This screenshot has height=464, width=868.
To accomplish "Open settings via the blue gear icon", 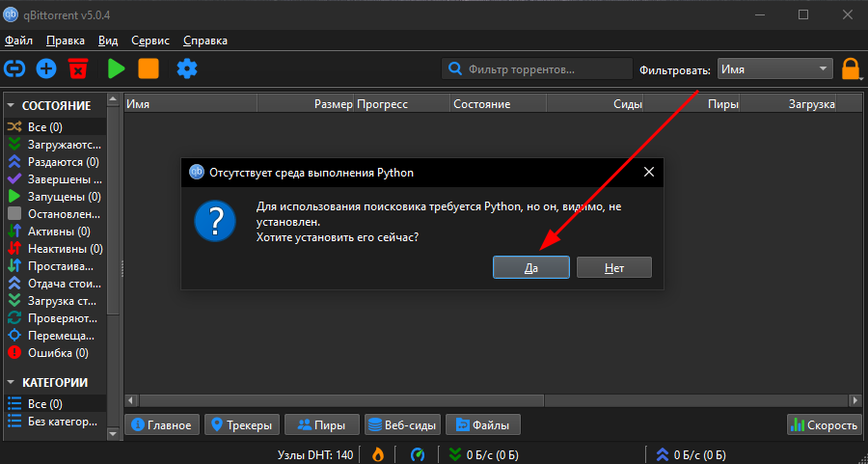I will pos(187,68).
